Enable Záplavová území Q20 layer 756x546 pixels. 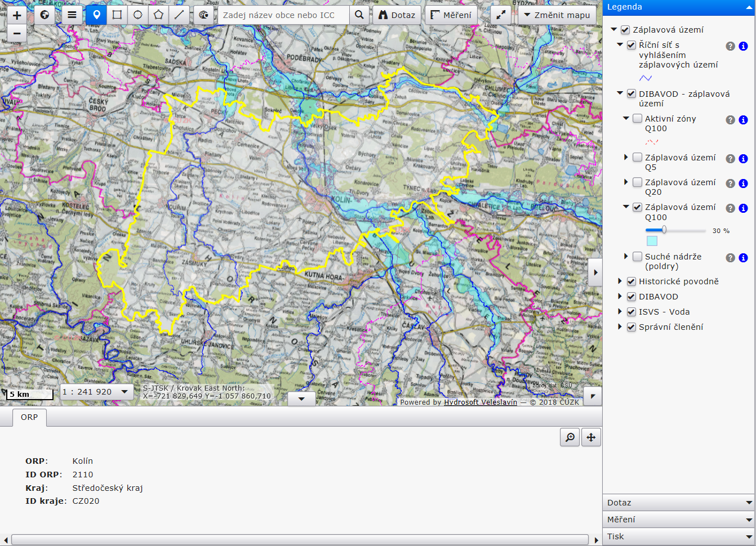click(x=637, y=182)
